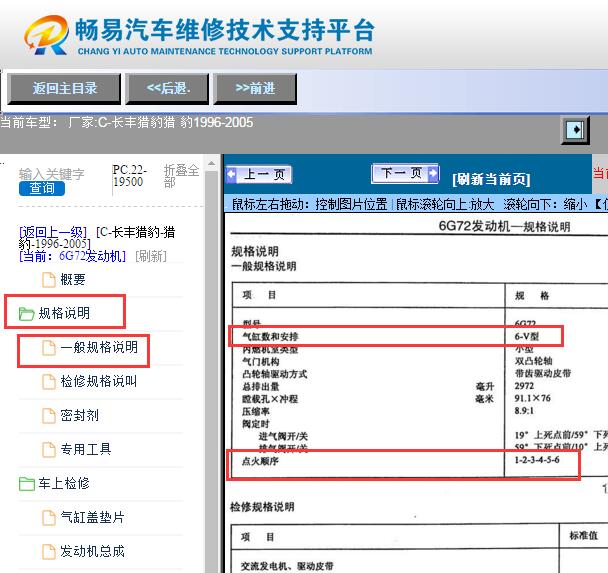
Task: Open the 气缸盖垫片 item
Action: pyautogui.click(x=92, y=517)
